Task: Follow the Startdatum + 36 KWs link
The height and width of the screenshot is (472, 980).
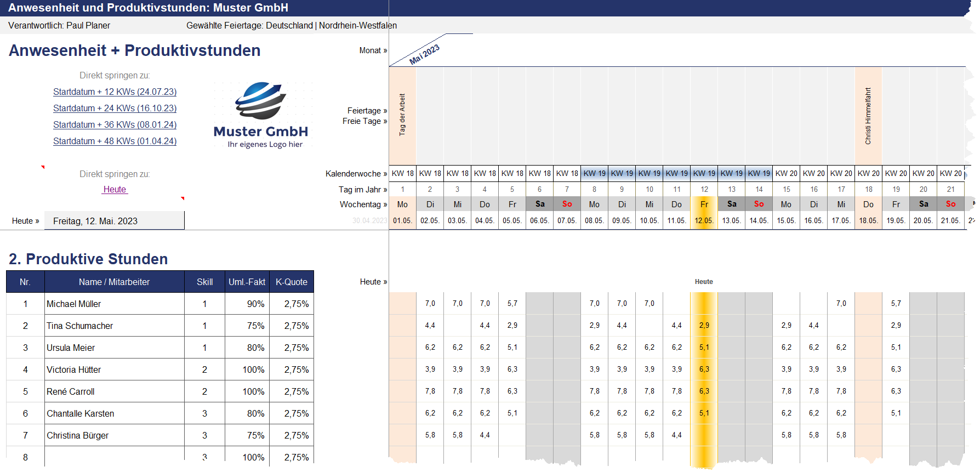Action: pos(115,124)
